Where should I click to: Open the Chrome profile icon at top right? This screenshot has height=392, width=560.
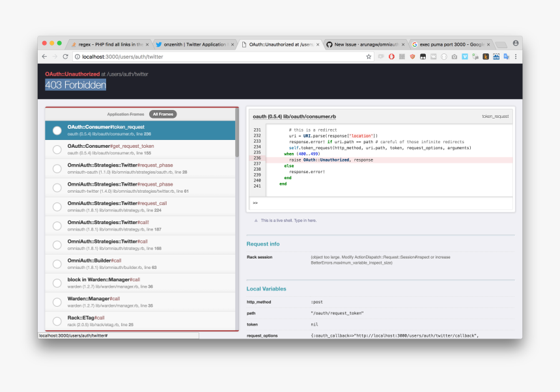click(516, 44)
